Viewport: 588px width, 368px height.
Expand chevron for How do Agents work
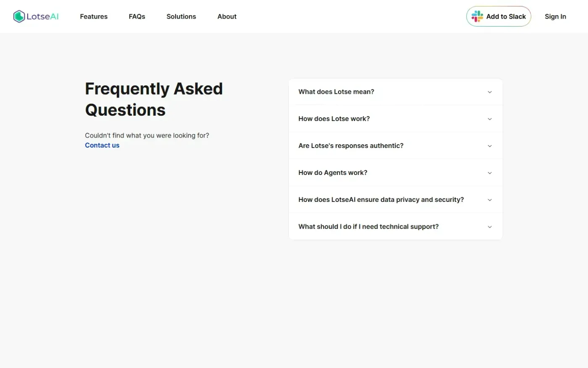coord(489,173)
